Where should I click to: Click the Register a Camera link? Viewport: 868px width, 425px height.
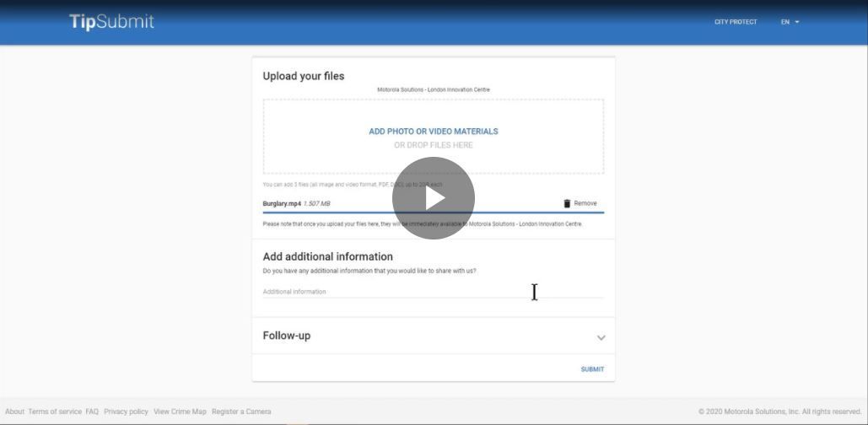pos(241,412)
